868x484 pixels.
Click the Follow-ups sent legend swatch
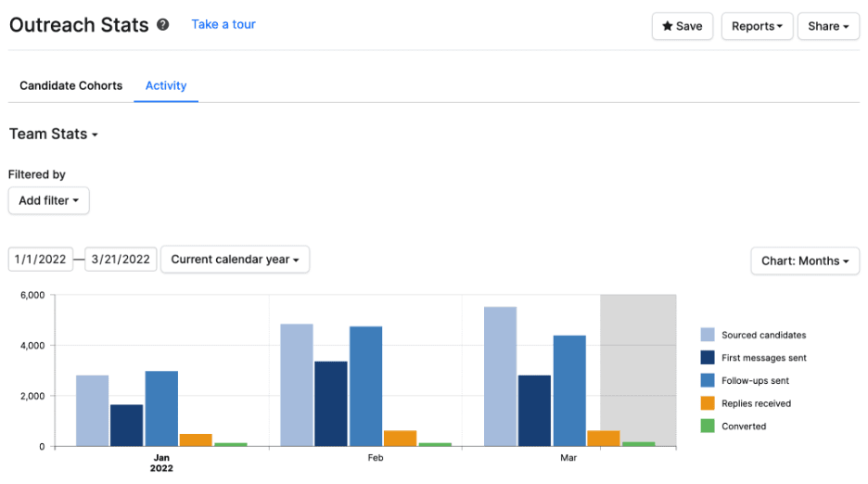click(x=708, y=380)
